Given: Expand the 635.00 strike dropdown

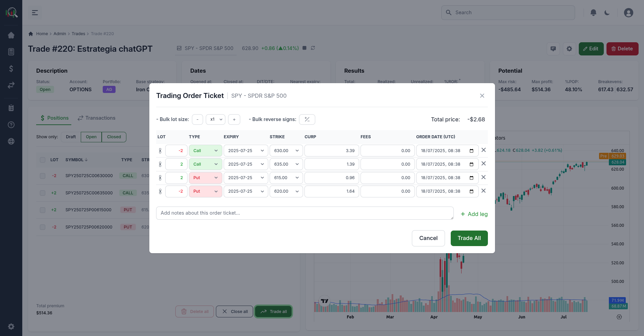Looking at the screenshot, I should 286,164.
